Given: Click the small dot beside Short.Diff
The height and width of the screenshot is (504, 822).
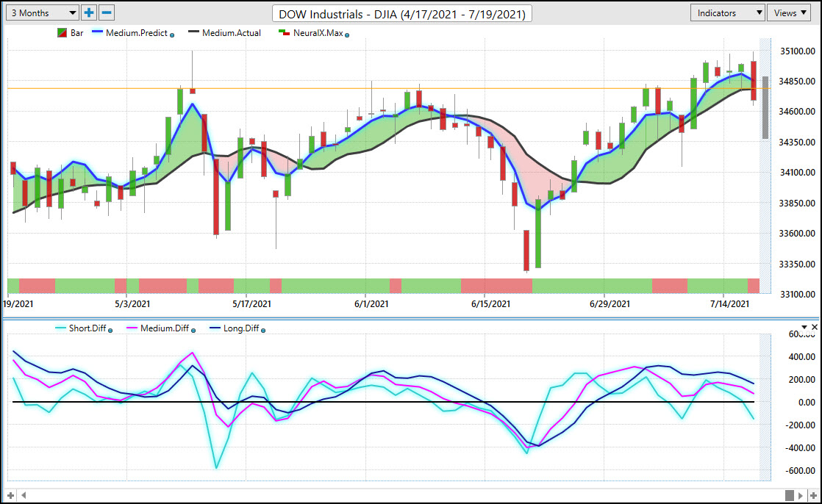Looking at the screenshot, I should click(110, 331).
